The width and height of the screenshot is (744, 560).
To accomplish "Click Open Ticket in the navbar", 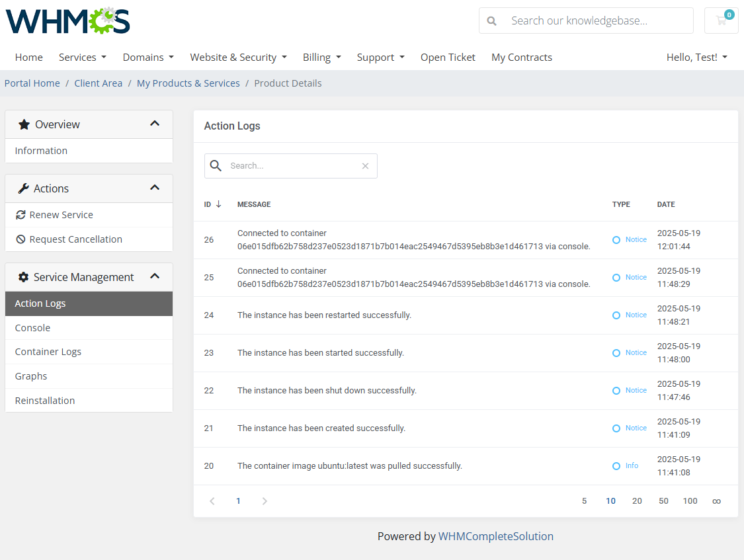I will click(x=448, y=58).
